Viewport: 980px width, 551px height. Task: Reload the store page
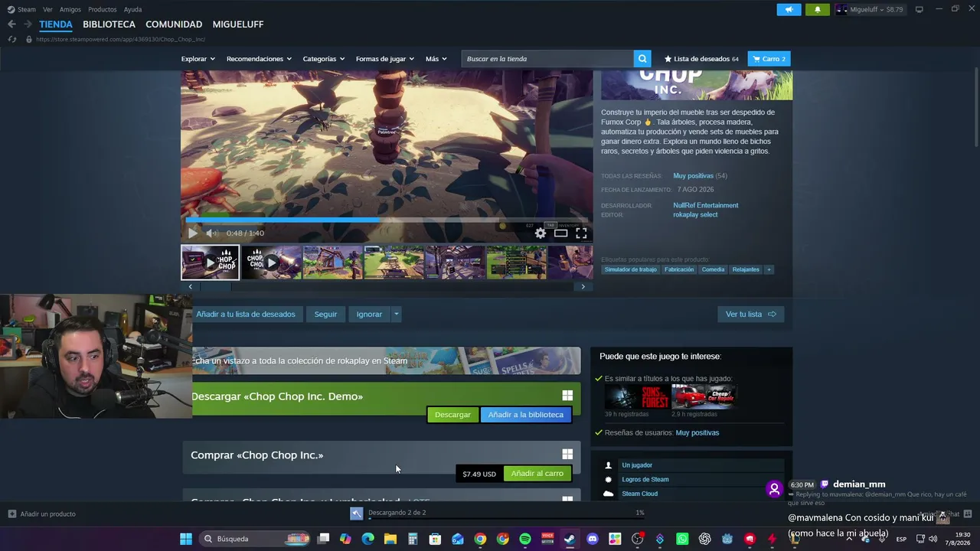(12, 39)
